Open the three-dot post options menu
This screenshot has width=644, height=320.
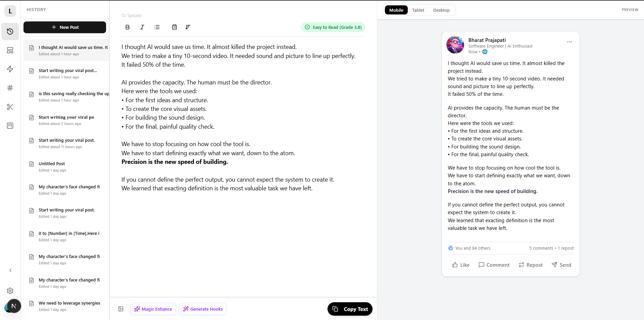click(x=569, y=42)
